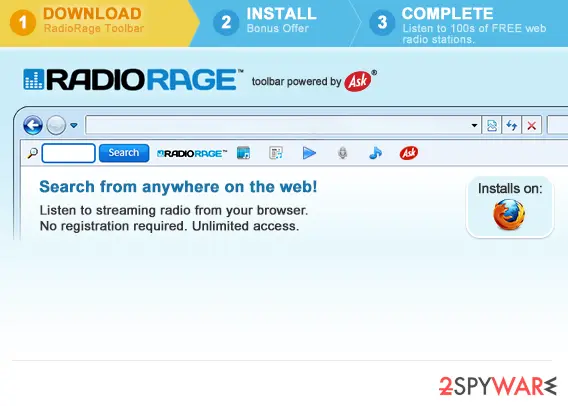Click the playlist document toolbar icon
The width and height of the screenshot is (568, 406).
pyautogui.click(x=276, y=153)
